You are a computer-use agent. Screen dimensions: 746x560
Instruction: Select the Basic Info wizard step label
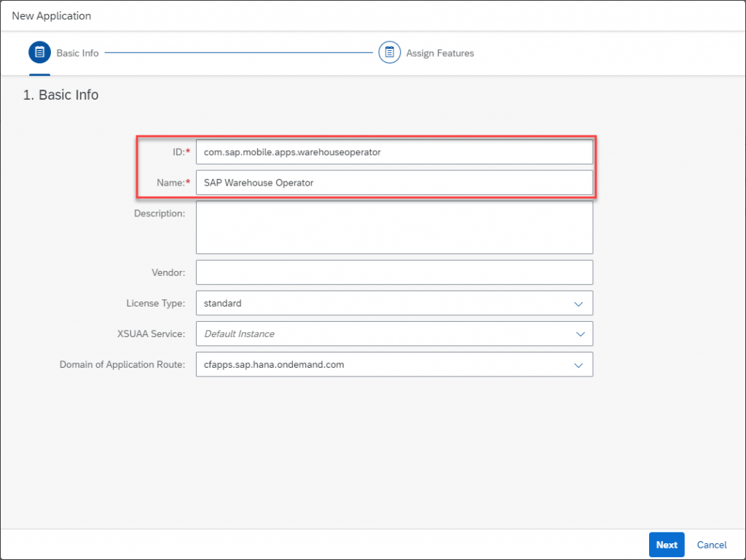click(77, 53)
